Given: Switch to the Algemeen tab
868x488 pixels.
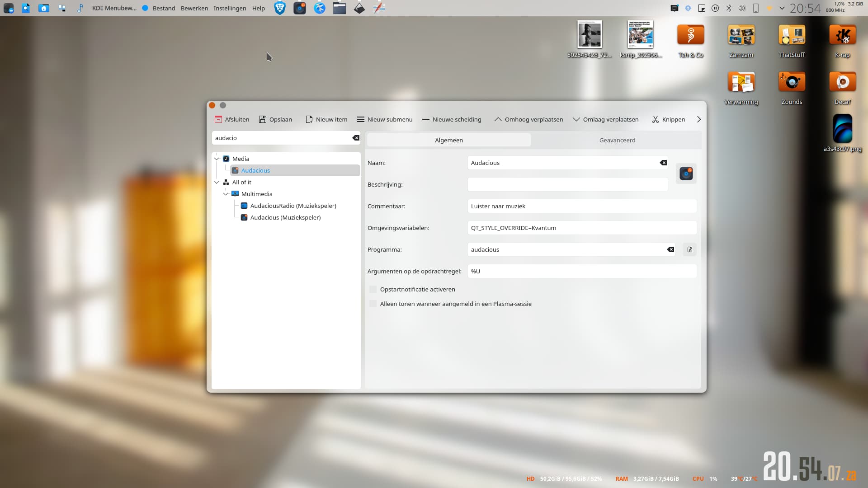Looking at the screenshot, I should (449, 140).
